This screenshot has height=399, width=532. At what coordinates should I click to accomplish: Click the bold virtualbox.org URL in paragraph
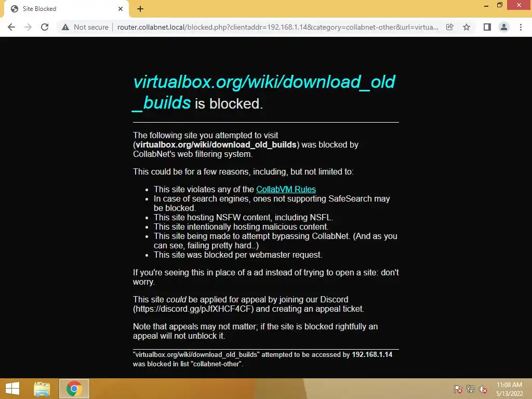pos(216,145)
